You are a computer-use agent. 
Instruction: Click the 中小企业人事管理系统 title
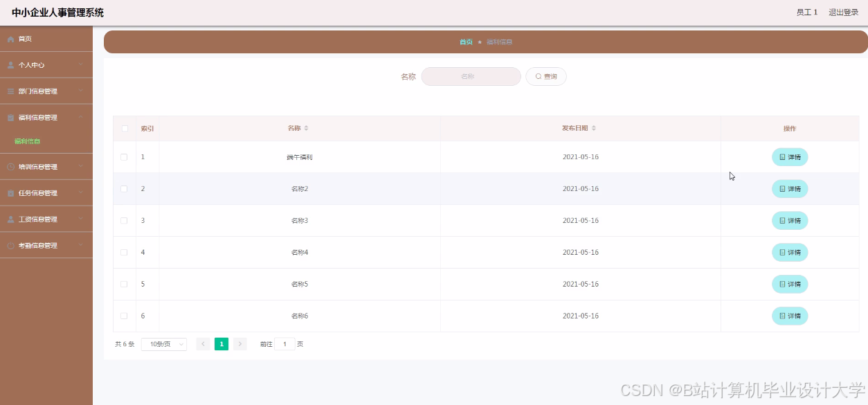coord(57,12)
